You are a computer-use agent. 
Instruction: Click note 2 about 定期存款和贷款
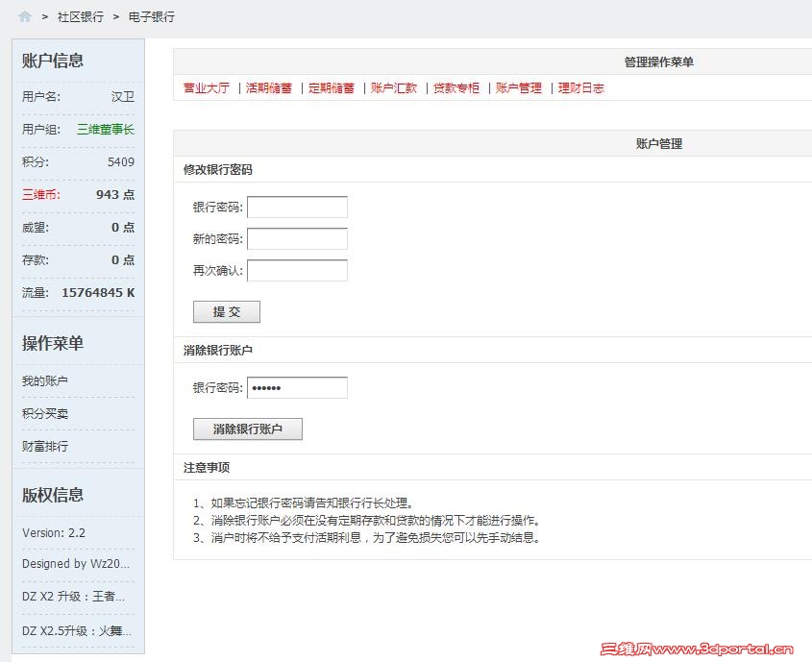point(367,520)
